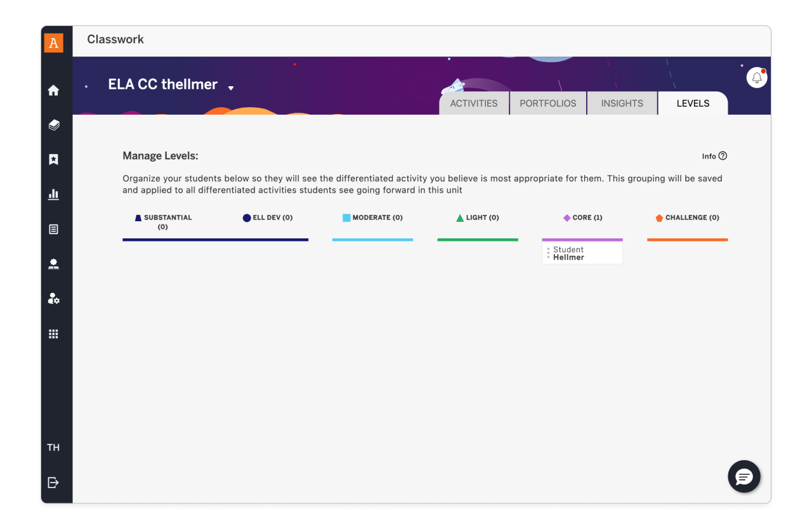Click the document list icon in sidebar
The width and height of the screenshot is (812, 530).
point(54,229)
